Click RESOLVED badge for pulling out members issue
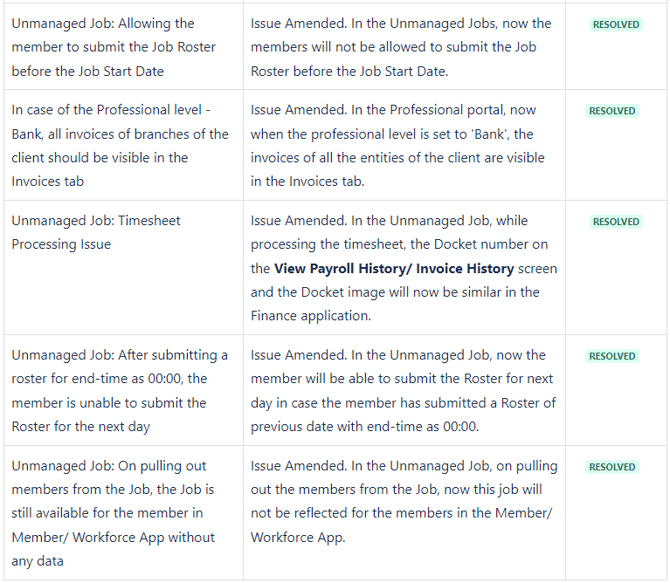The width and height of the screenshot is (670, 583). tap(612, 467)
